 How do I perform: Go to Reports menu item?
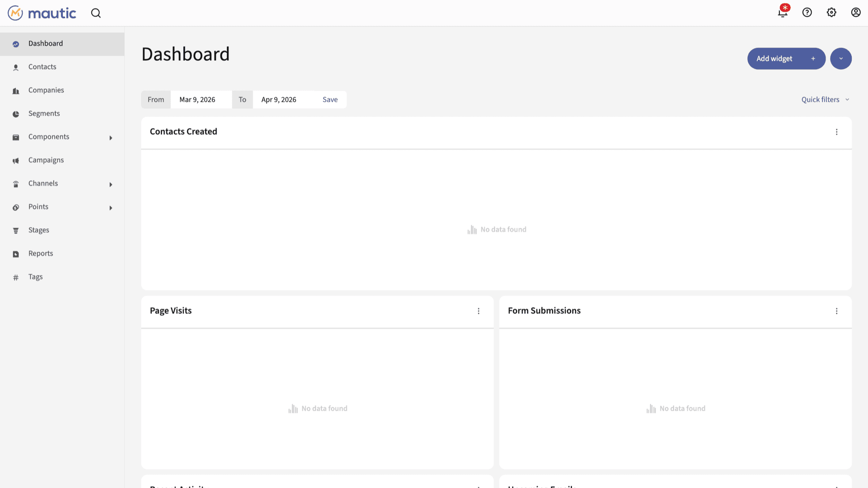coord(62,254)
